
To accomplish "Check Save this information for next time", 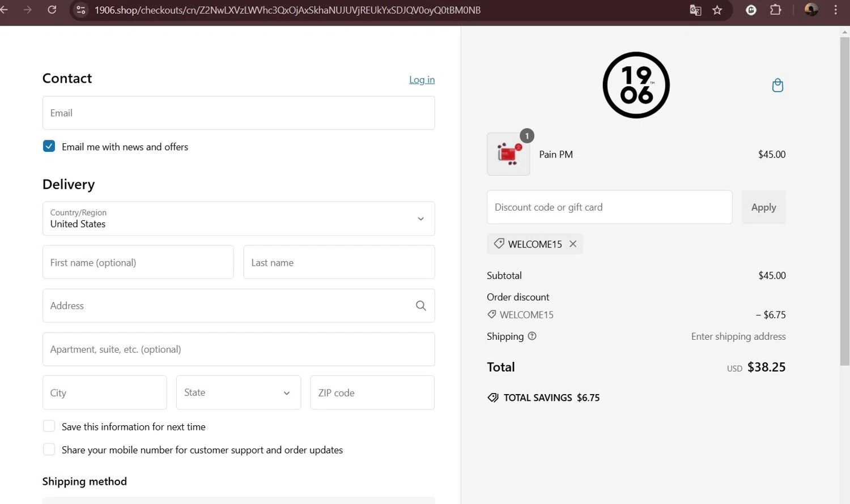I will point(49,426).
